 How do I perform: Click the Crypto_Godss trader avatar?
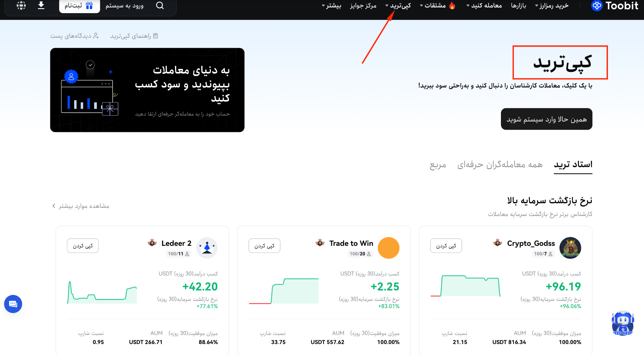coord(570,248)
